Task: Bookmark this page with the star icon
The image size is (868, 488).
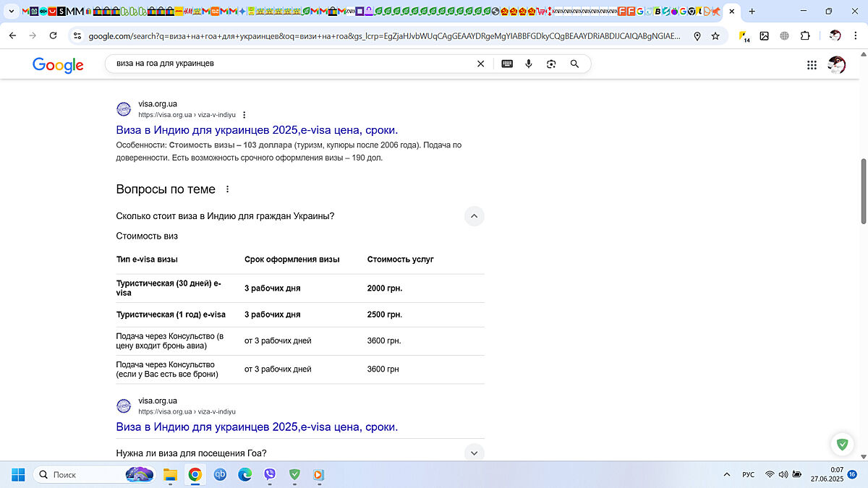Action: [715, 35]
